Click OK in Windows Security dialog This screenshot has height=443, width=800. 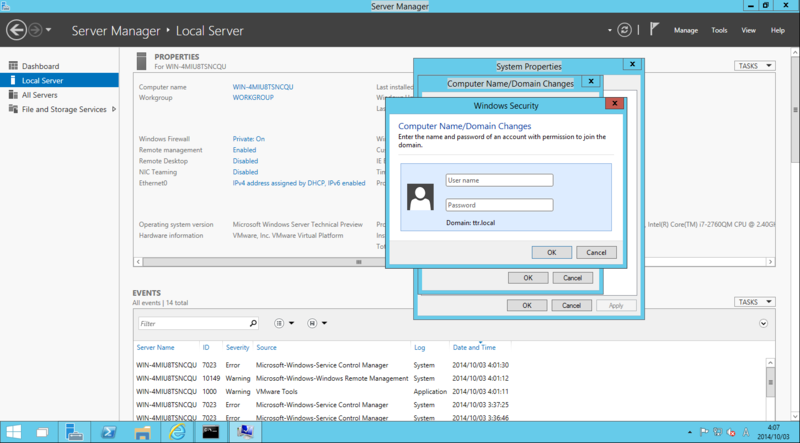click(552, 252)
